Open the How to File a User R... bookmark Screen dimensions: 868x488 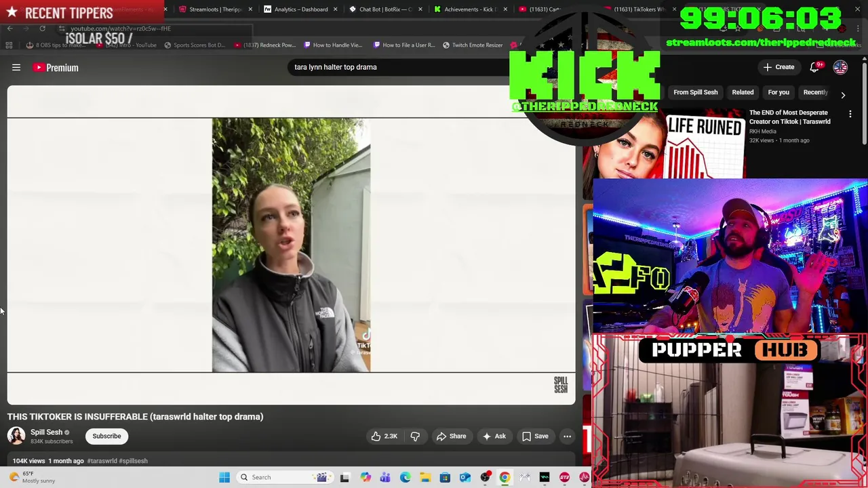click(x=403, y=45)
